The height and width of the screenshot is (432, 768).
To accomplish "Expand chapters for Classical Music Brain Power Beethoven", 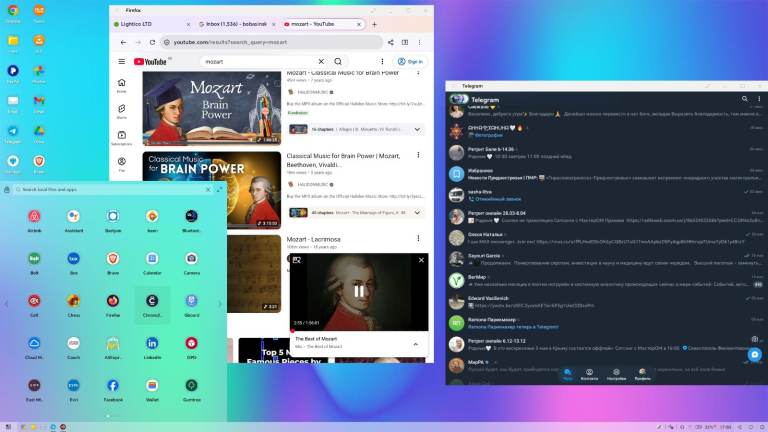I will [417, 213].
